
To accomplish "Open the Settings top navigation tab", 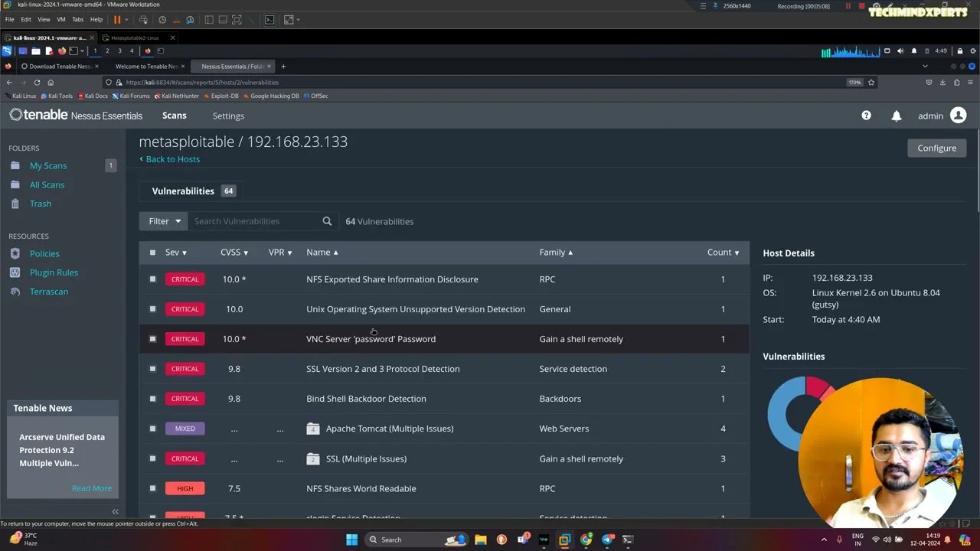I will tap(228, 116).
